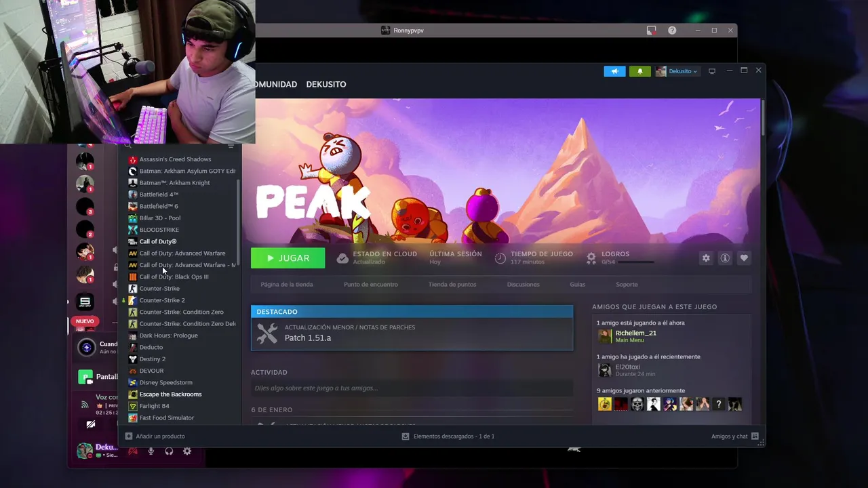868x488 pixels.
Task: Add PEAK to favorites heart icon
Action: 744,258
